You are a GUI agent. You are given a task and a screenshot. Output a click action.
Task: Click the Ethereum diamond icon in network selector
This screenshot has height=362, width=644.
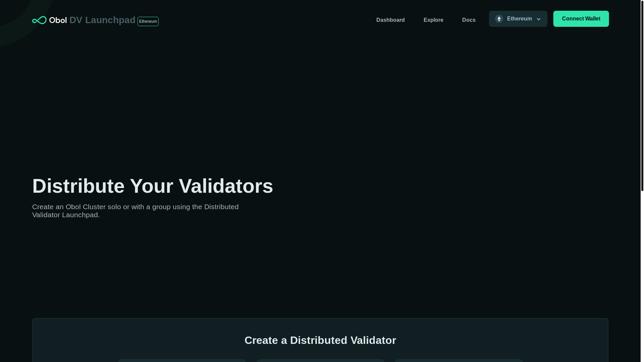point(499,19)
